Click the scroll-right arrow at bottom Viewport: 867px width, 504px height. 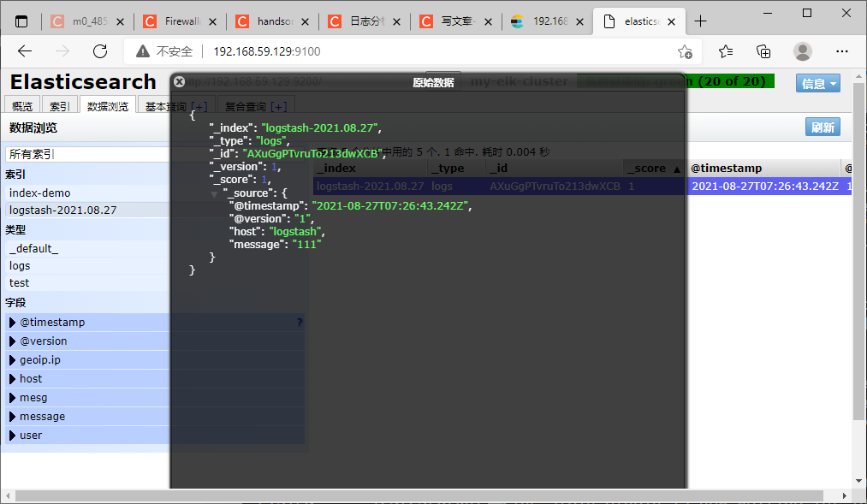point(845,495)
